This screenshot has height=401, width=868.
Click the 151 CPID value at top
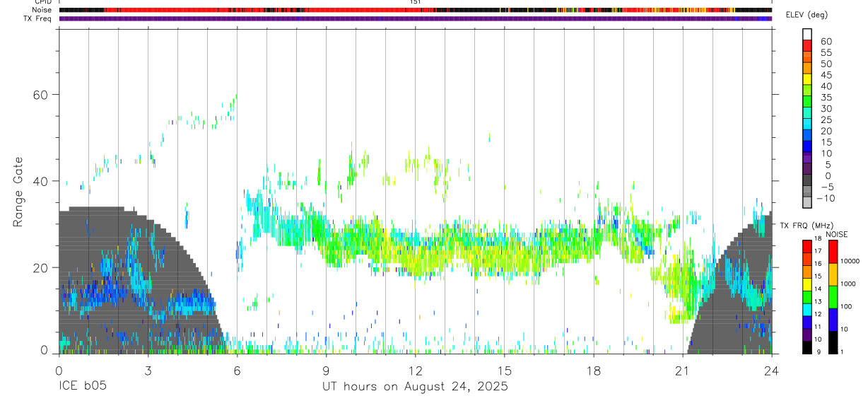[x=415, y=2]
